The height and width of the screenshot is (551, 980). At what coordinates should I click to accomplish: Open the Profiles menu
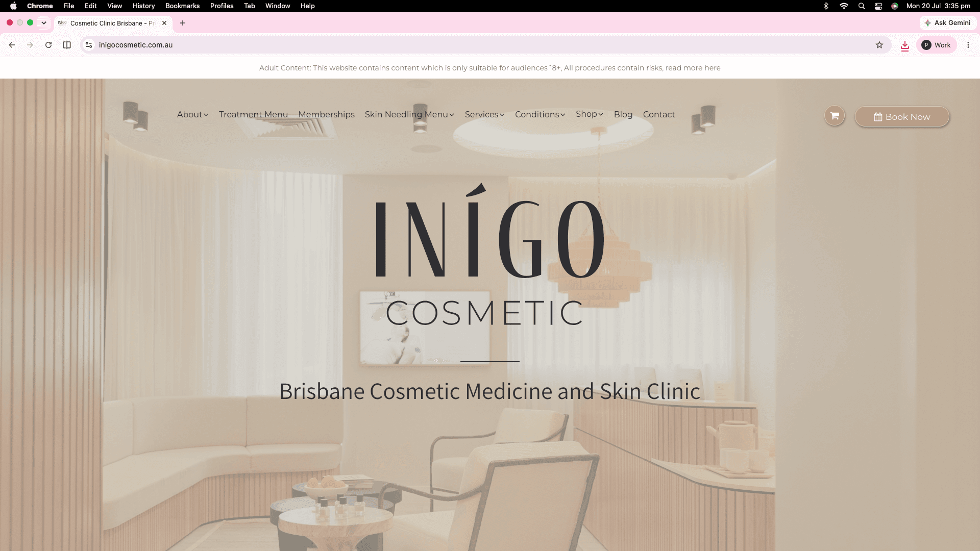222,6
